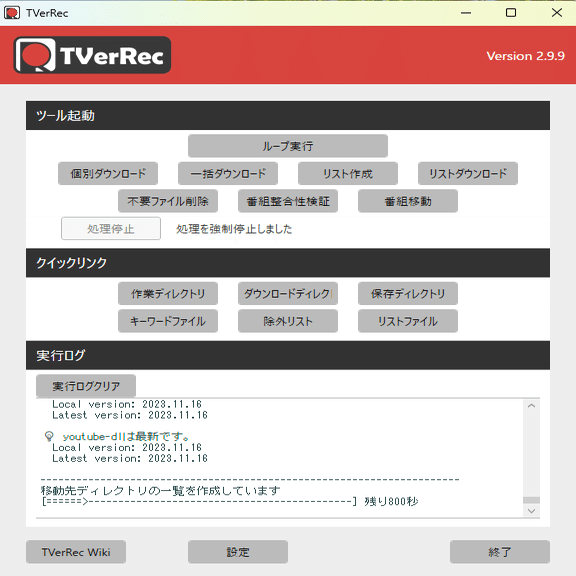Click the ツール起動 section header

tap(288, 115)
